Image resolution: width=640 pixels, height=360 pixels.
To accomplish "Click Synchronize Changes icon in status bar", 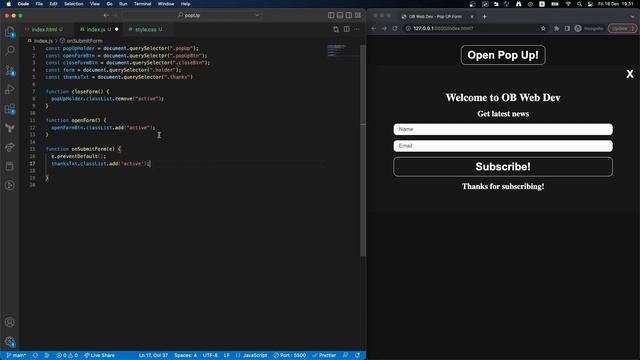I will tap(35, 356).
